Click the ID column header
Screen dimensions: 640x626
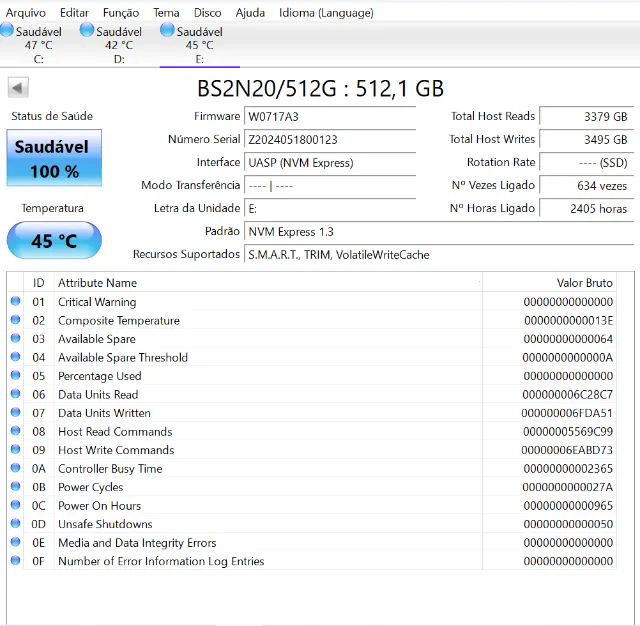point(39,283)
